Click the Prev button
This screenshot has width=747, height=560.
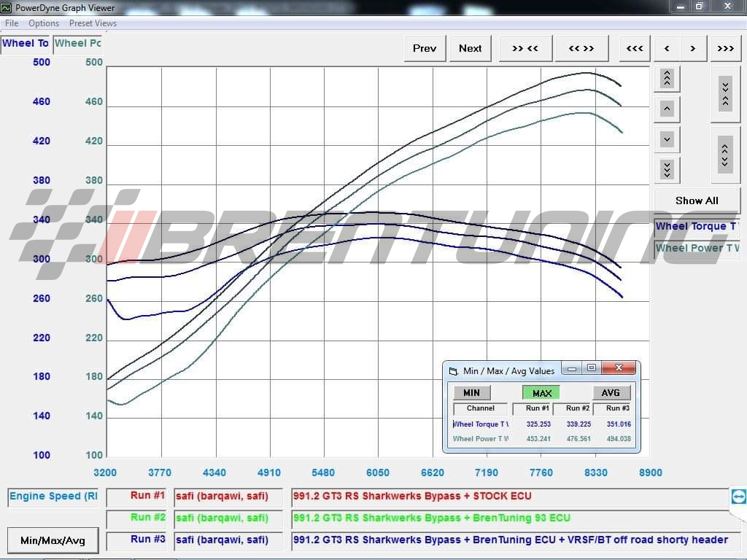(x=425, y=48)
